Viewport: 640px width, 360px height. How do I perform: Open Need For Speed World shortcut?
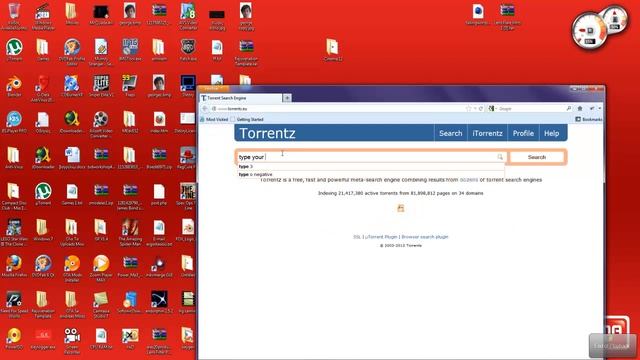pyautogui.click(x=14, y=304)
